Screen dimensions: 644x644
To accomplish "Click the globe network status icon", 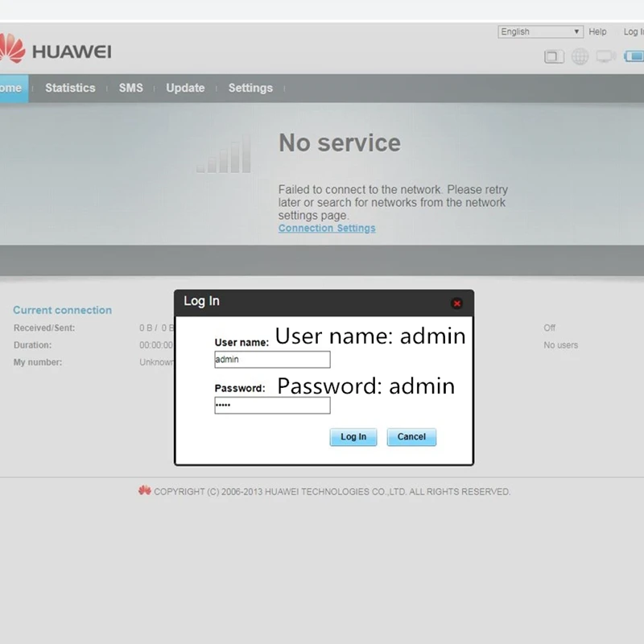I will (x=580, y=56).
